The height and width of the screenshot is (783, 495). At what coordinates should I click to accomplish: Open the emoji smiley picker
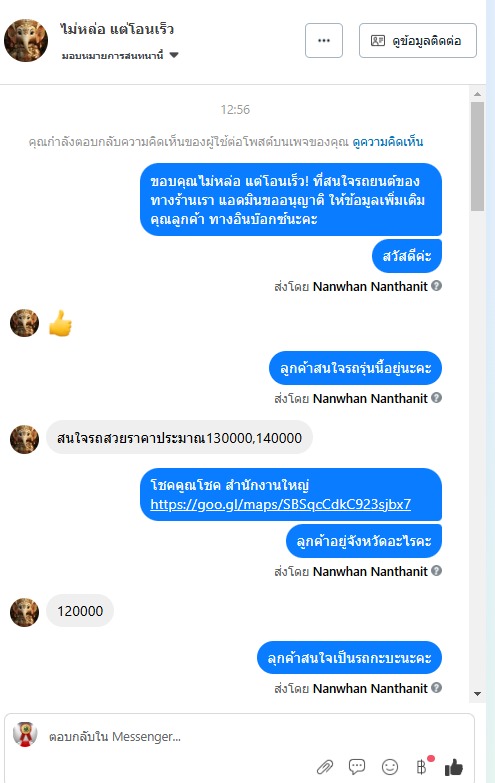(390, 767)
